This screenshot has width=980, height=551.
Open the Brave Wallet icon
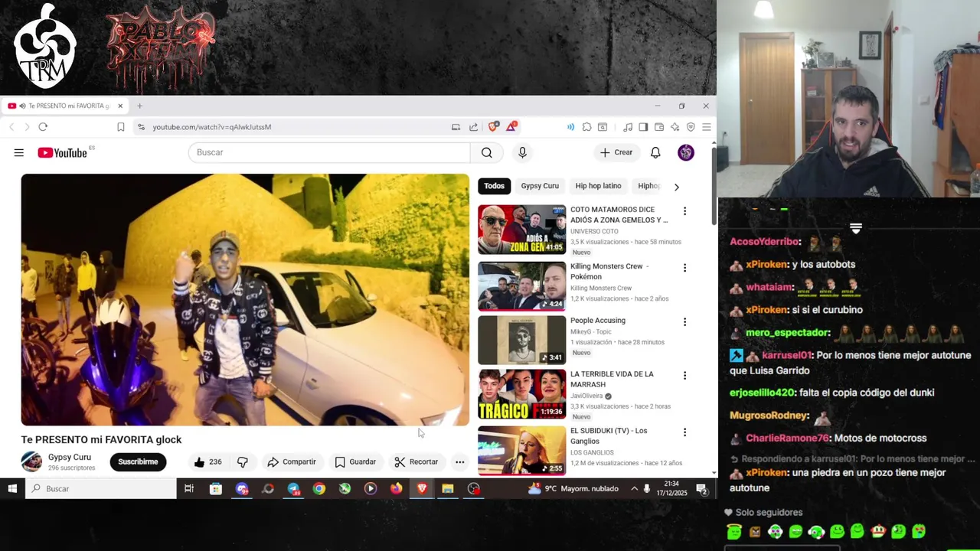click(658, 127)
